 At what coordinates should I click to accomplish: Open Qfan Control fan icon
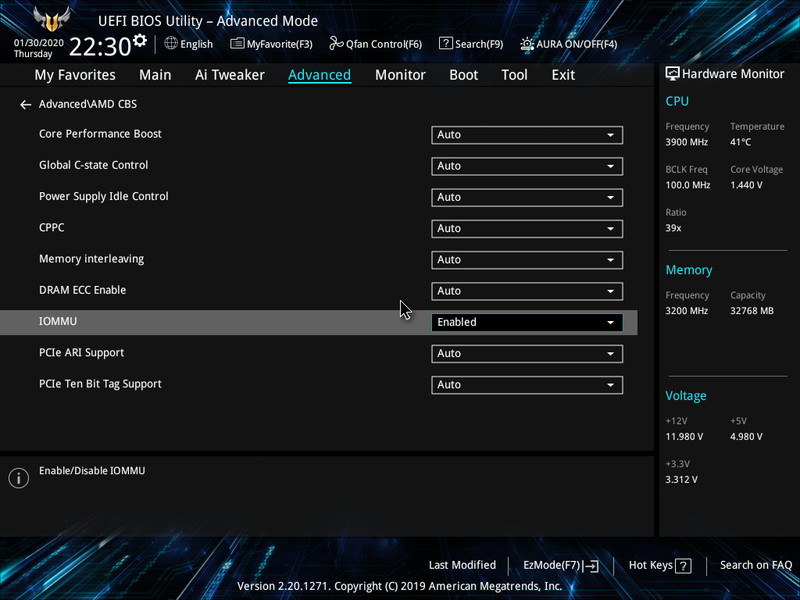click(336, 43)
